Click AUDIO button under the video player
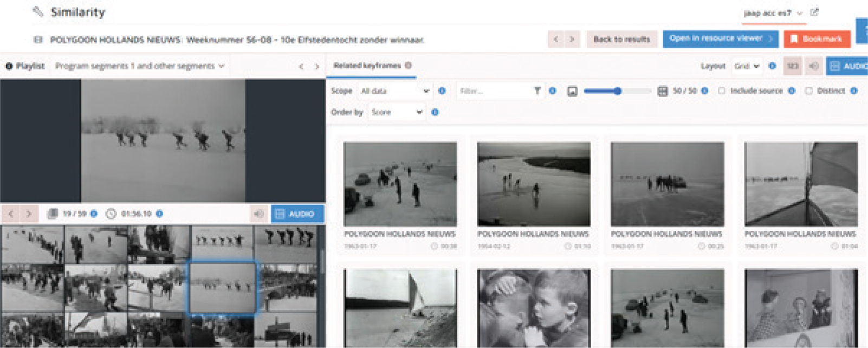 click(297, 214)
